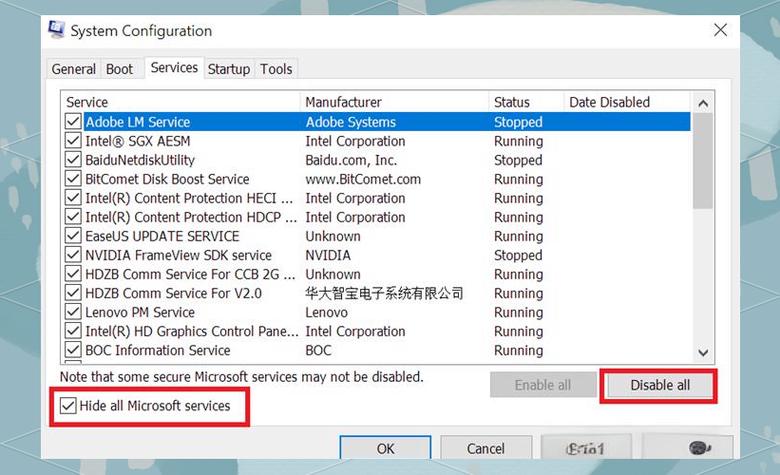Viewport: 780px width, 475px height.
Task: Select BOC Information Service row name
Action: [158, 350]
